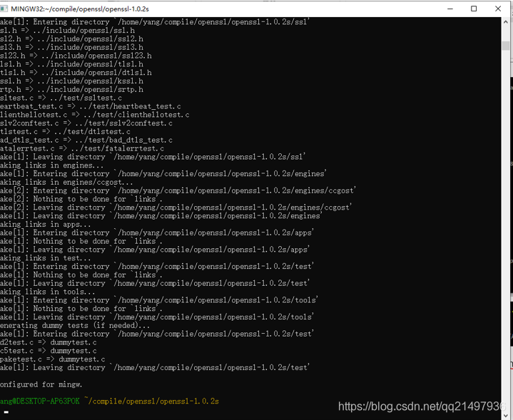Close the MINGW32 terminal window
The image size is (513, 420).
coord(498,9)
